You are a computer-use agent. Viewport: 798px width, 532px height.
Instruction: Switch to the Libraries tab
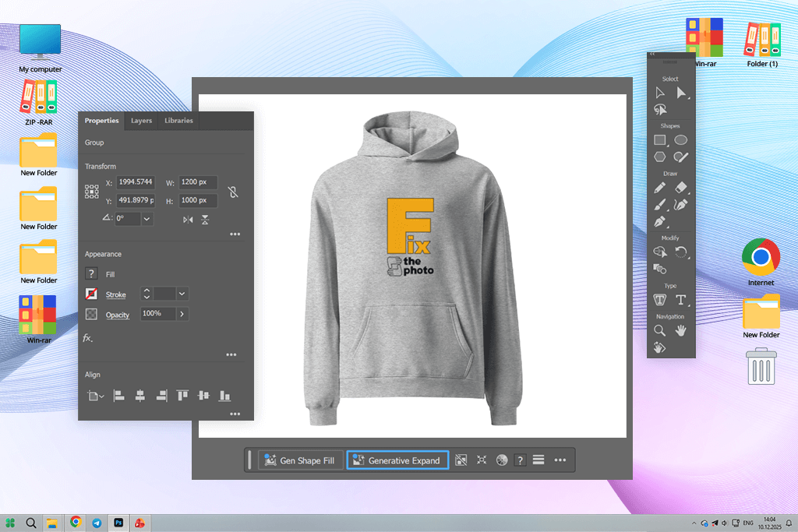(x=178, y=121)
